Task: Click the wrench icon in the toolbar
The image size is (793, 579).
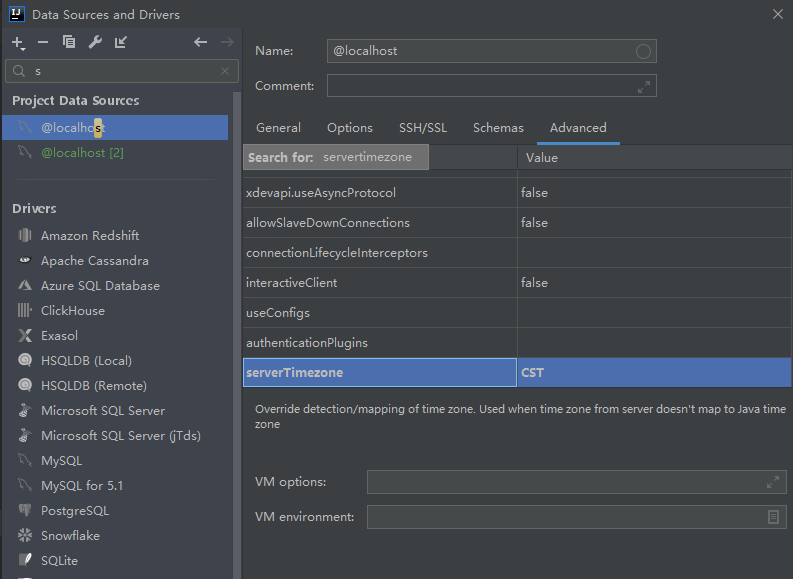Action: [x=95, y=42]
